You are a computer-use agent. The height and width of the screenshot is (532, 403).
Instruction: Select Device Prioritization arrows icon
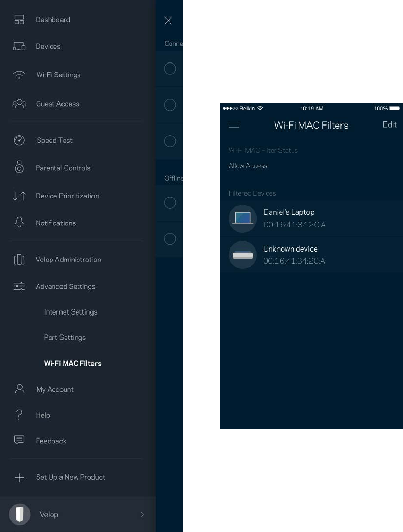(x=19, y=196)
